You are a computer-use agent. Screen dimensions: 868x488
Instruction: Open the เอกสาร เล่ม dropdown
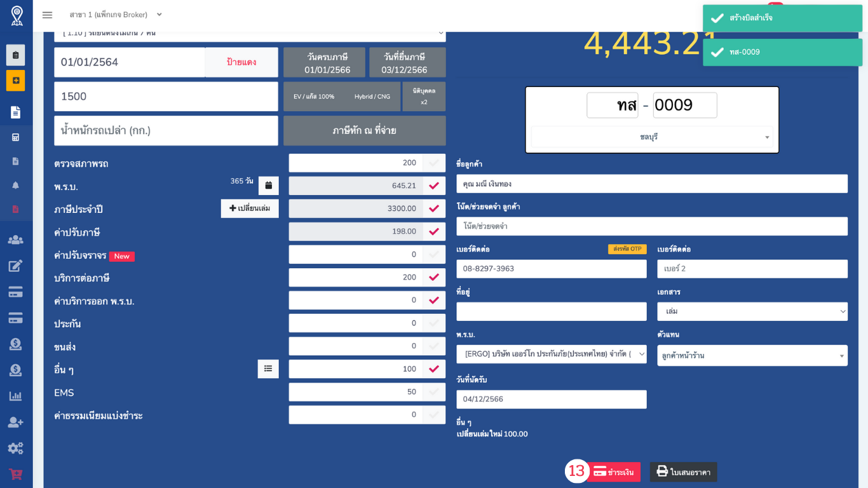click(x=752, y=311)
